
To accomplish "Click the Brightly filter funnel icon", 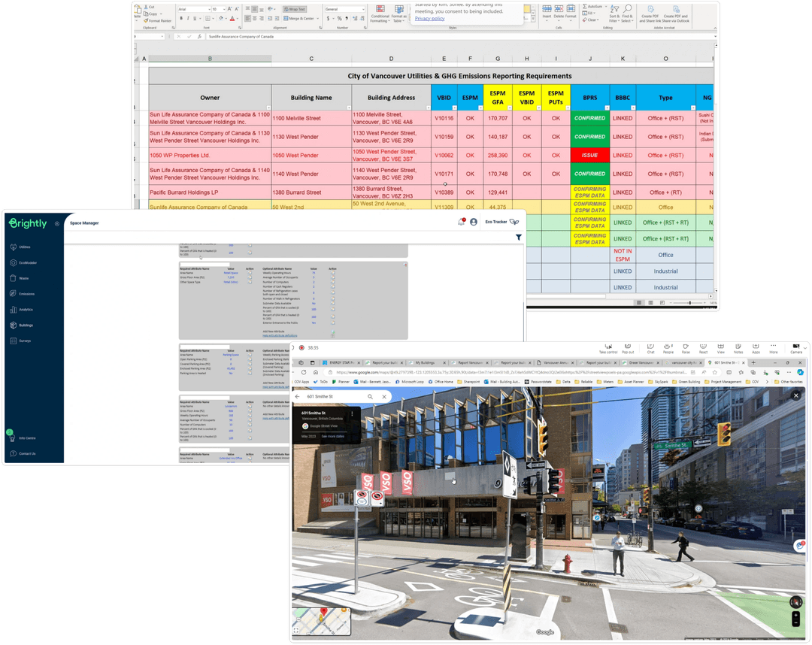I will pyautogui.click(x=518, y=237).
